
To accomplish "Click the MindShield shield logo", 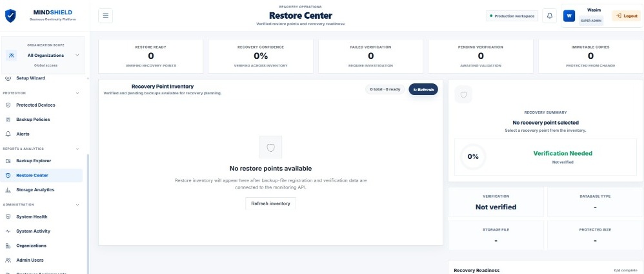I will click(x=10, y=16).
